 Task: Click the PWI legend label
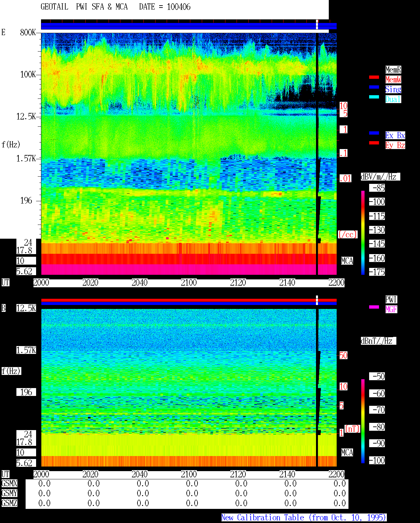(x=391, y=299)
